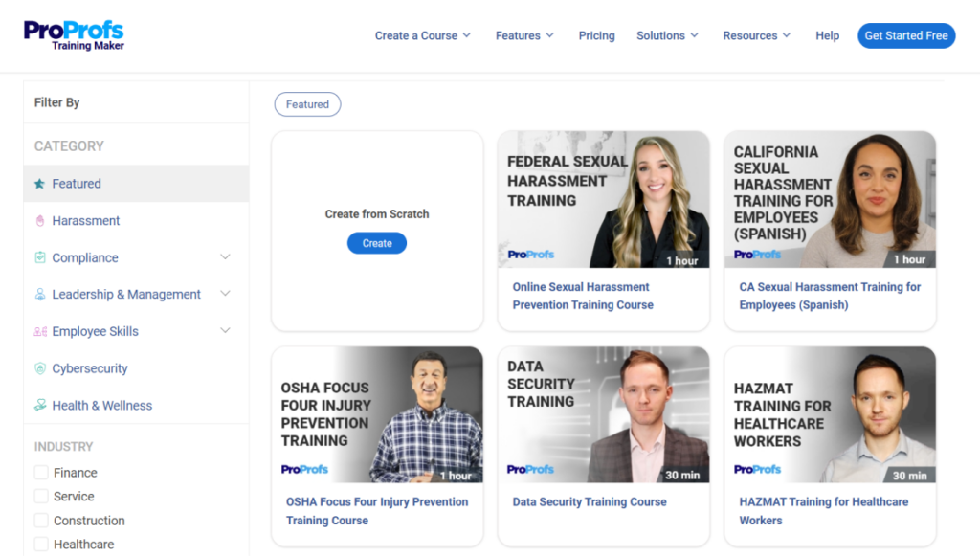Expand the Compliance category chevron
This screenshot has width=980, height=556.
click(x=225, y=256)
